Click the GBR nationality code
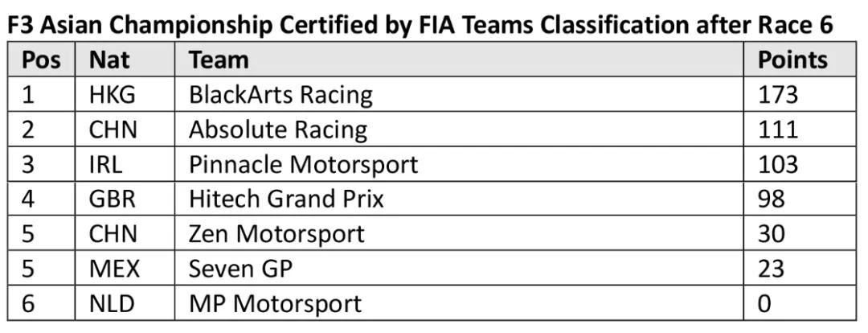The height and width of the screenshot is (333, 868). pyautogui.click(x=113, y=199)
